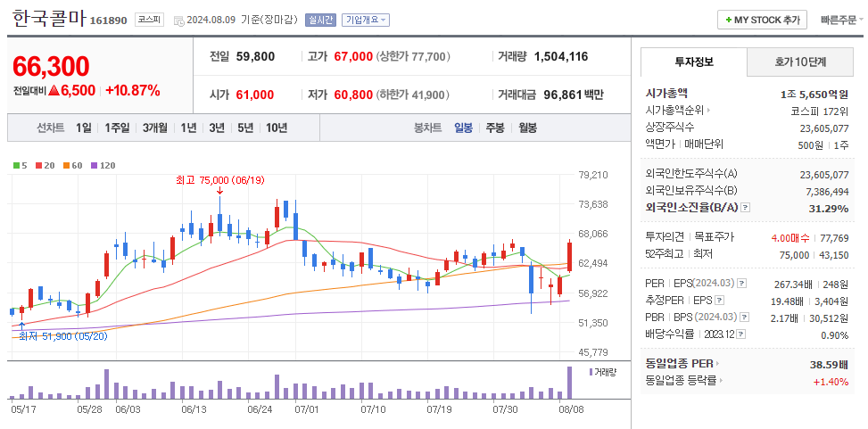
Task: Click the +1.40% 동일업종 등락률 value
Action: point(831,382)
